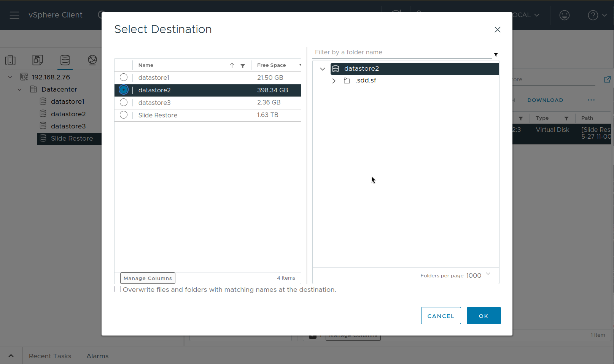Select datastore3 radio button
Viewport: 614px width, 364px height.
tap(124, 103)
